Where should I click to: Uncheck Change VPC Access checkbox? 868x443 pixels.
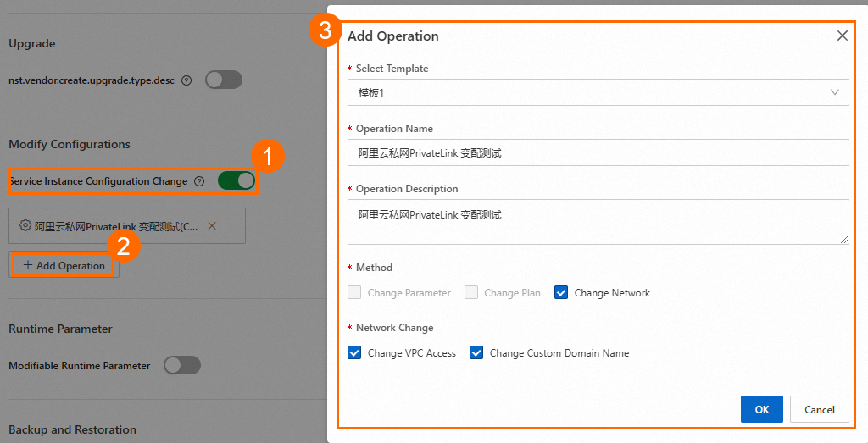354,352
